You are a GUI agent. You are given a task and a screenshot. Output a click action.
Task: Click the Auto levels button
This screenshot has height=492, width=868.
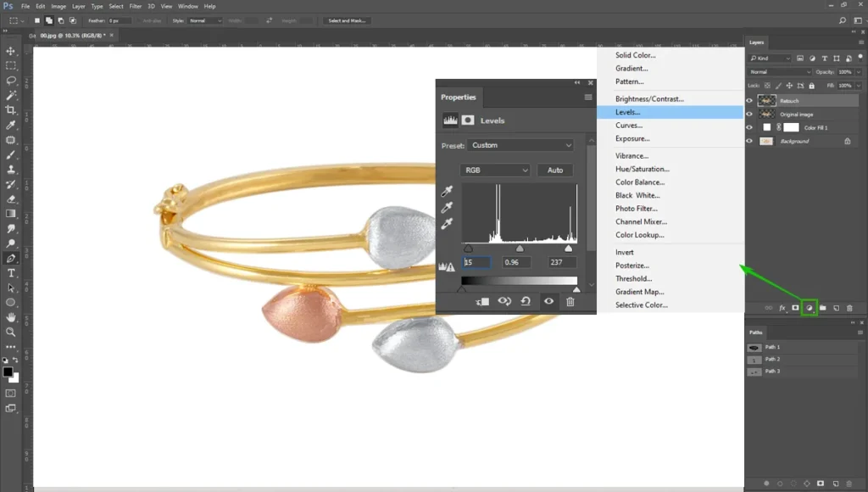tap(554, 171)
